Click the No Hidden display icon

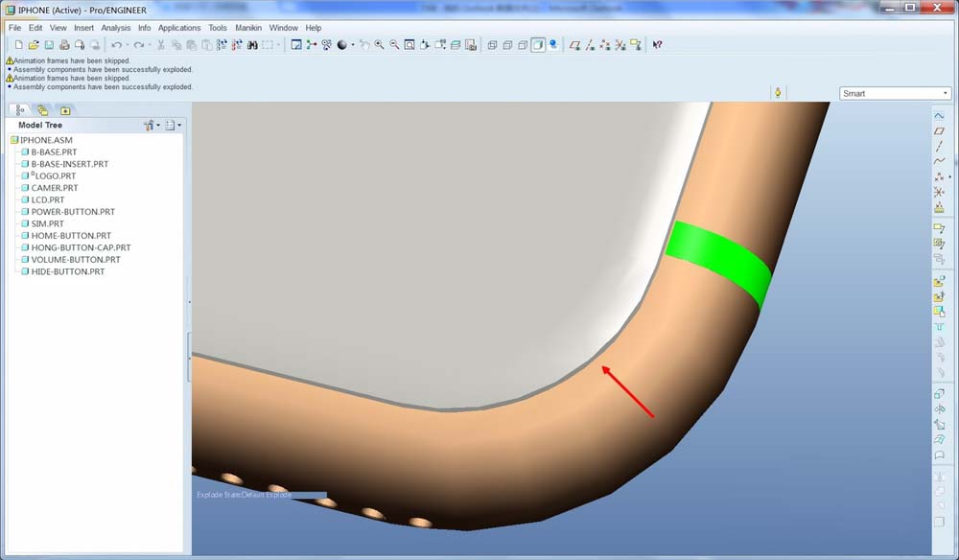tap(523, 45)
